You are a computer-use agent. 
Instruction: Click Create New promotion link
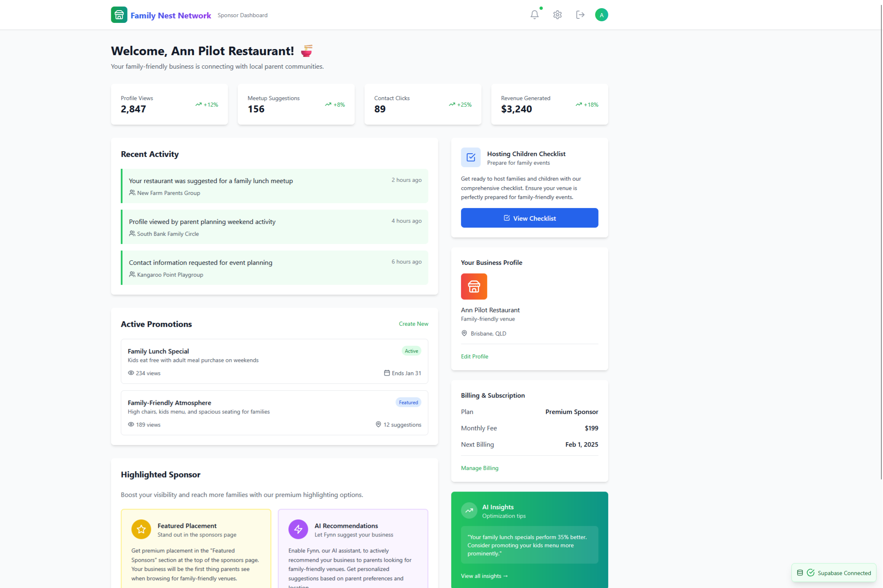click(x=413, y=324)
